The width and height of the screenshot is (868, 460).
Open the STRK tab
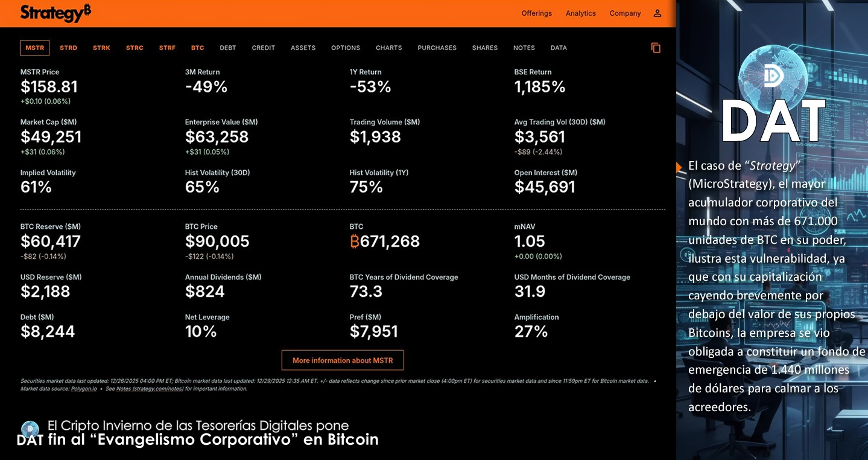101,48
